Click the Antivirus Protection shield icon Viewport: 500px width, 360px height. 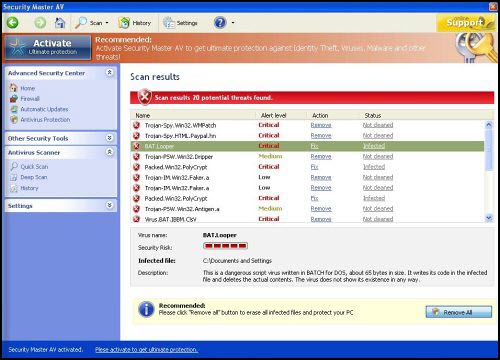(14, 119)
